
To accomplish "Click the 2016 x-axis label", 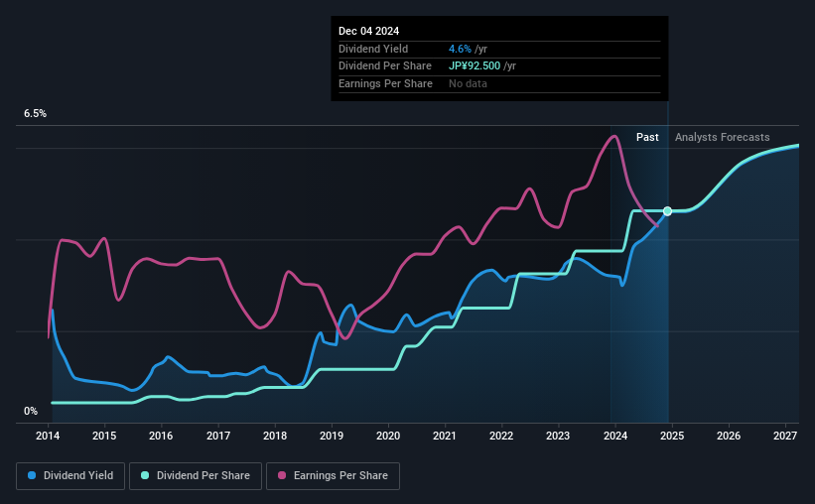I will point(161,436).
